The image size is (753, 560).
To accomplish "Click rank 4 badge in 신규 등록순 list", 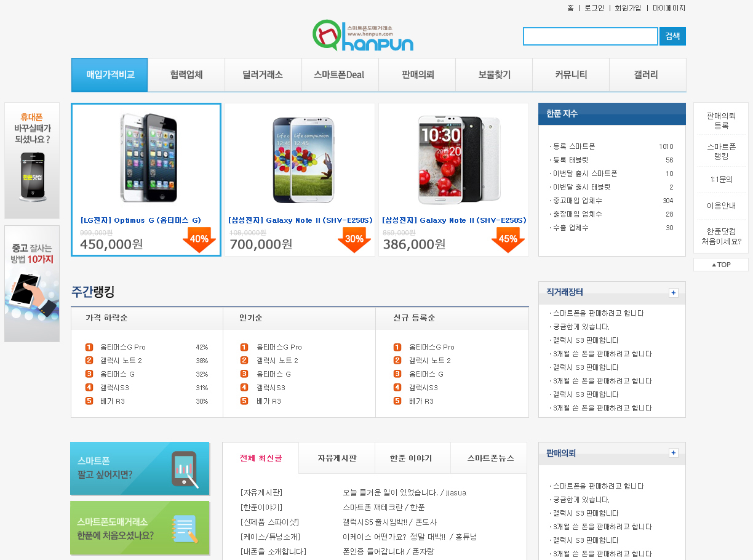I will [397, 388].
